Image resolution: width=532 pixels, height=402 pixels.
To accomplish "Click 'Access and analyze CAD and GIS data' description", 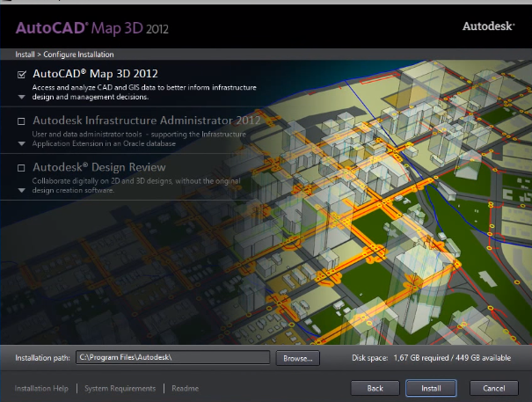I will point(144,92).
